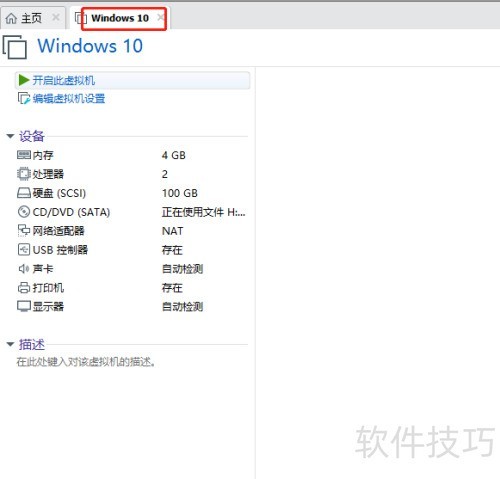
Task: Click the processor count value 2
Action: click(x=165, y=174)
